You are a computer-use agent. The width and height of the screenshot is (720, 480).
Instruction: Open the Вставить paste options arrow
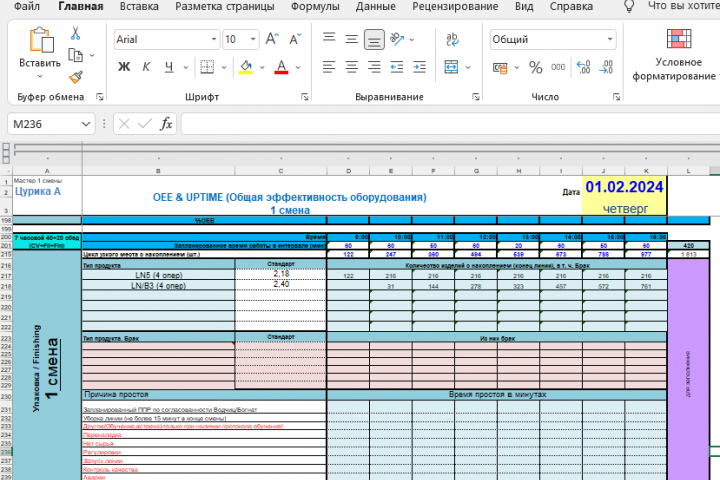[40, 76]
